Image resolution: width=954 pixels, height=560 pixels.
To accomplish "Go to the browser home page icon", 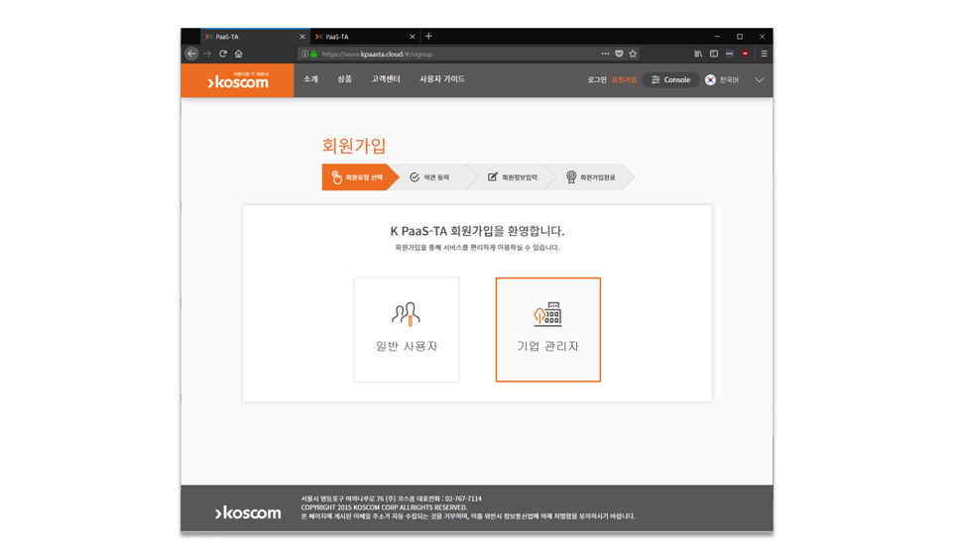I will pos(238,54).
